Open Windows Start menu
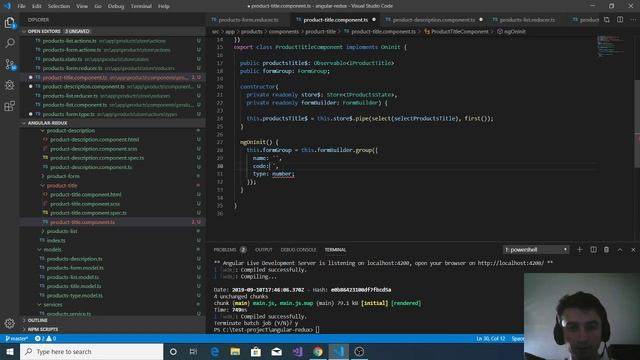 (x=10, y=351)
